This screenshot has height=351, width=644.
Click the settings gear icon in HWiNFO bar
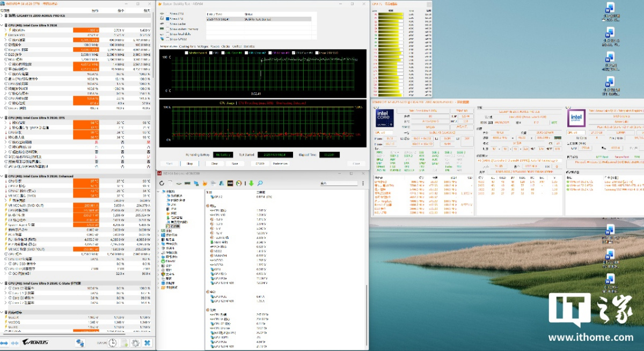[x=135, y=343]
